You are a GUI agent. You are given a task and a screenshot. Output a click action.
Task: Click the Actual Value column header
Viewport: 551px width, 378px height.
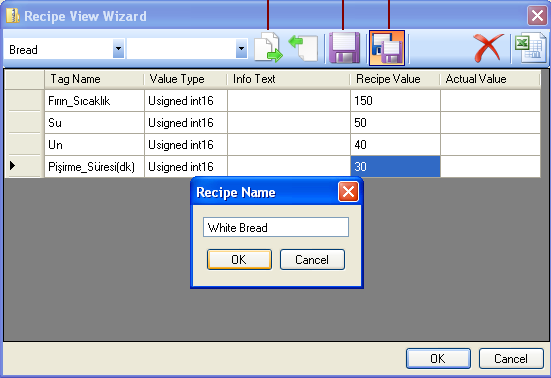pyautogui.click(x=490, y=79)
